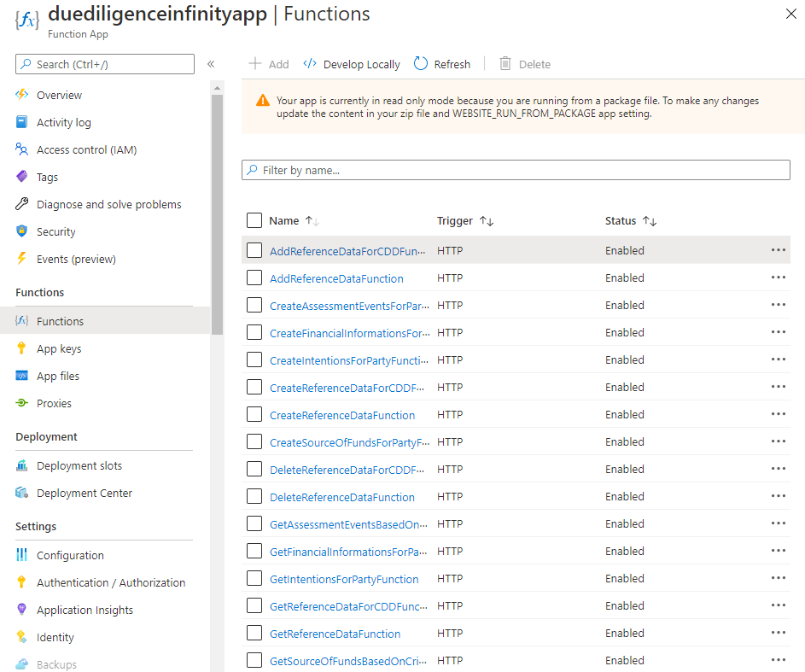Collapse the sidebar with double chevron
The width and height of the screenshot is (805, 672).
[x=211, y=64]
